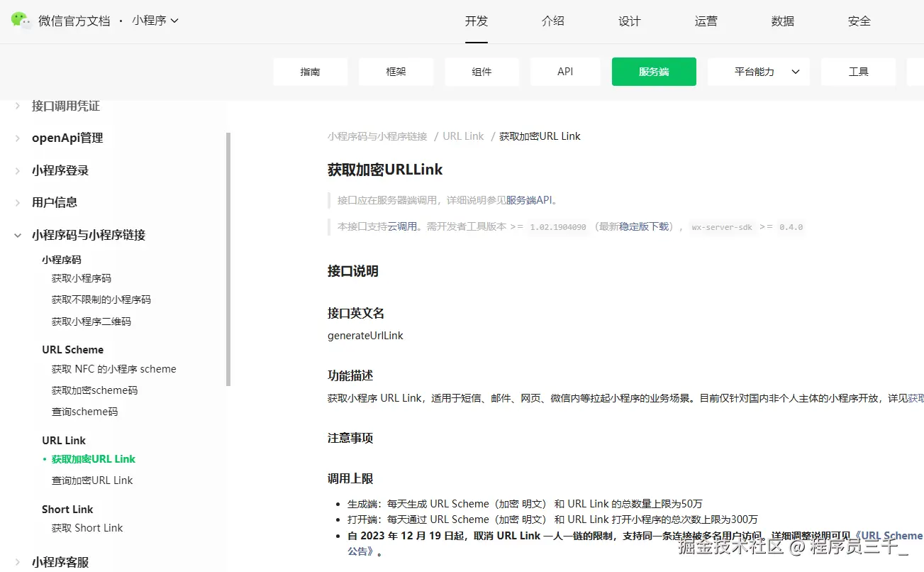Open the 小程序登录 sidebar entry
Image resolution: width=924 pixels, height=572 pixels.
coord(60,170)
